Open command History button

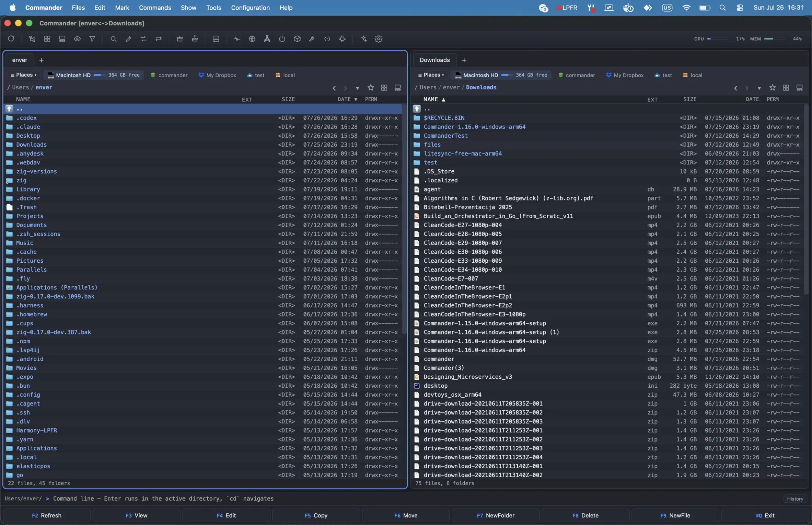(795, 499)
